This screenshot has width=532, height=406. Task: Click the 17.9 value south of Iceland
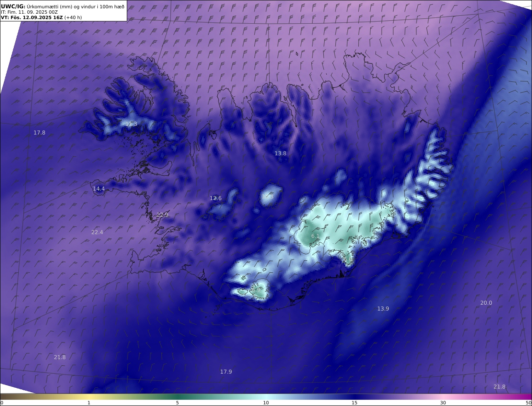[226, 372]
